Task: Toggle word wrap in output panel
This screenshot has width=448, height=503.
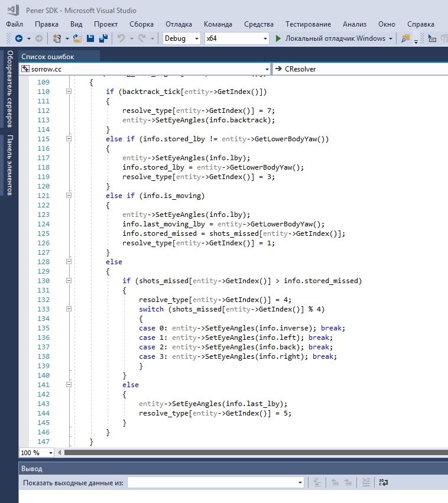Action: pos(384,482)
